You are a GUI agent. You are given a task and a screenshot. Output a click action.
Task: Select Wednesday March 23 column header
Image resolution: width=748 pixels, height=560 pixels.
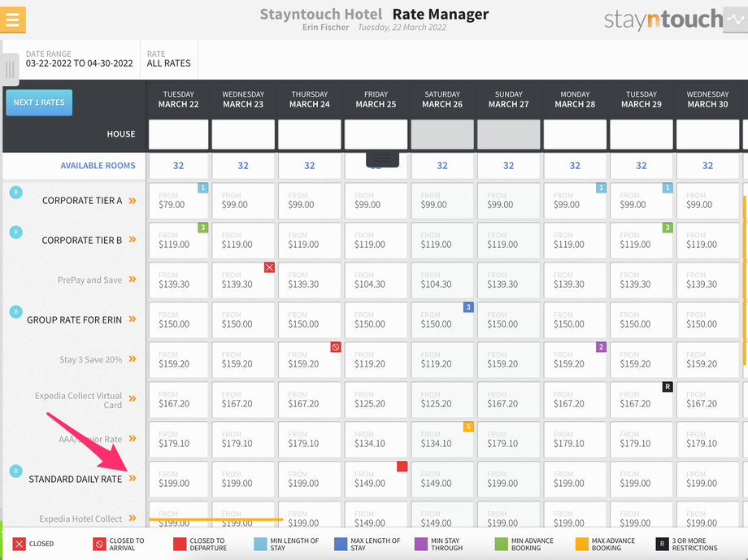(x=243, y=99)
